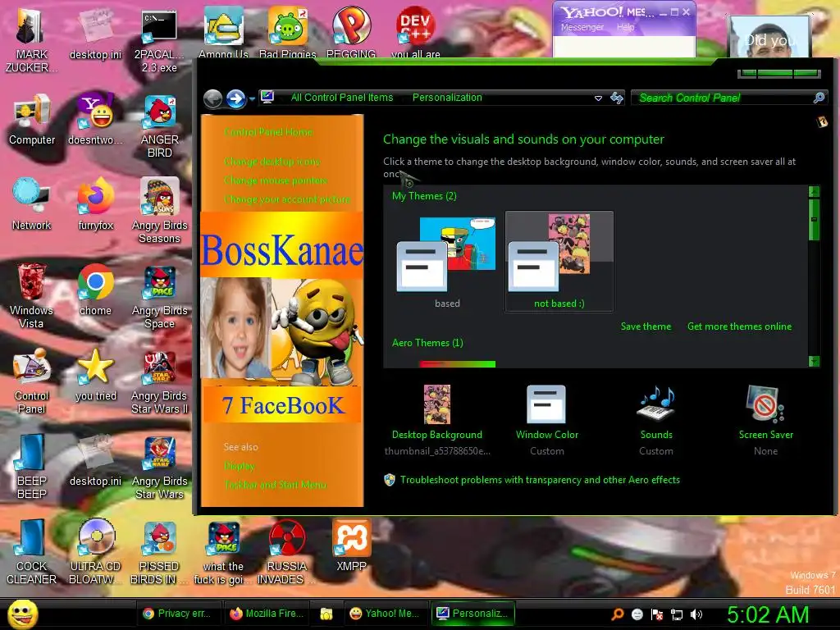840x630 pixels.
Task: Open the folder icon taskbar button
Action: [326, 614]
